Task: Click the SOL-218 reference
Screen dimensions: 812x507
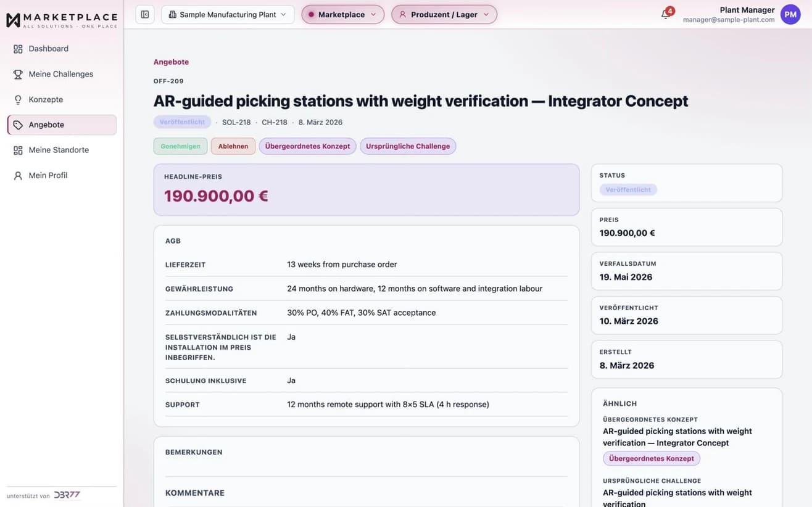Action: pyautogui.click(x=236, y=122)
